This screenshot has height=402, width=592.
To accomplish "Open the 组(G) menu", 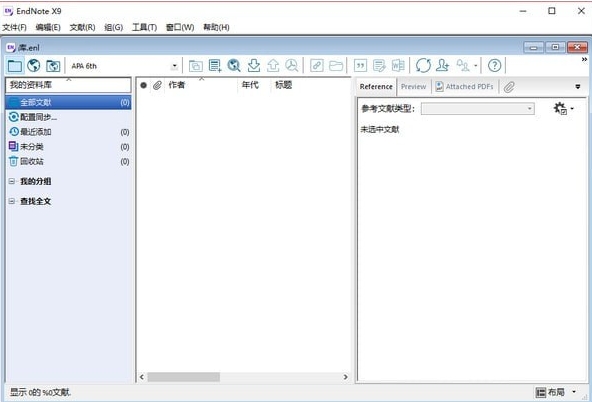I will 114,27.
